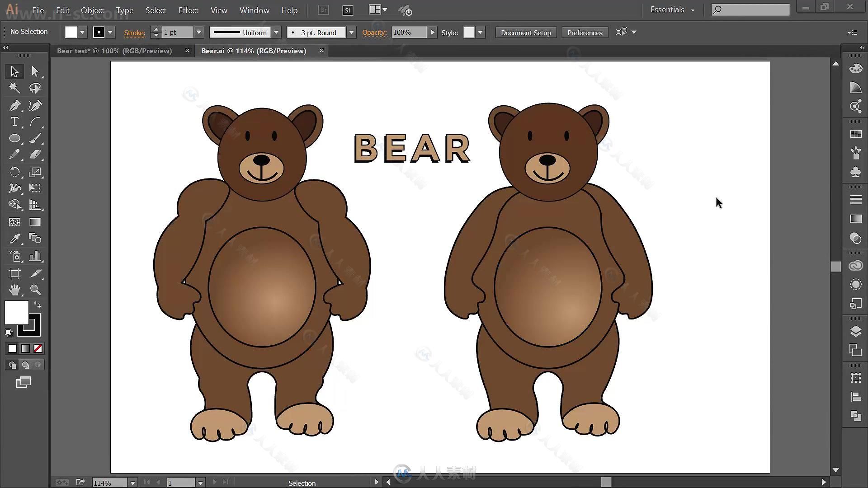Swap fill and stroke colors
868x488 pixels.
click(x=38, y=305)
